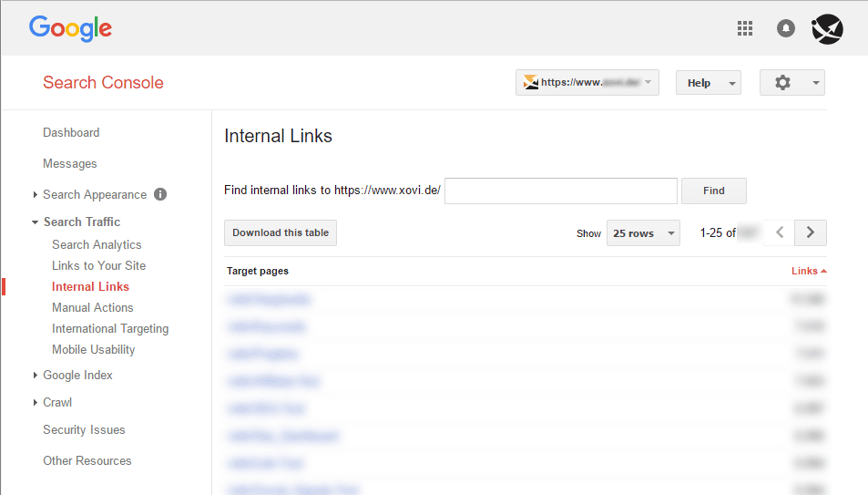This screenshot has width=868, height=495.
Task: Open Other Resources
Action: click(x=87, y=460)
